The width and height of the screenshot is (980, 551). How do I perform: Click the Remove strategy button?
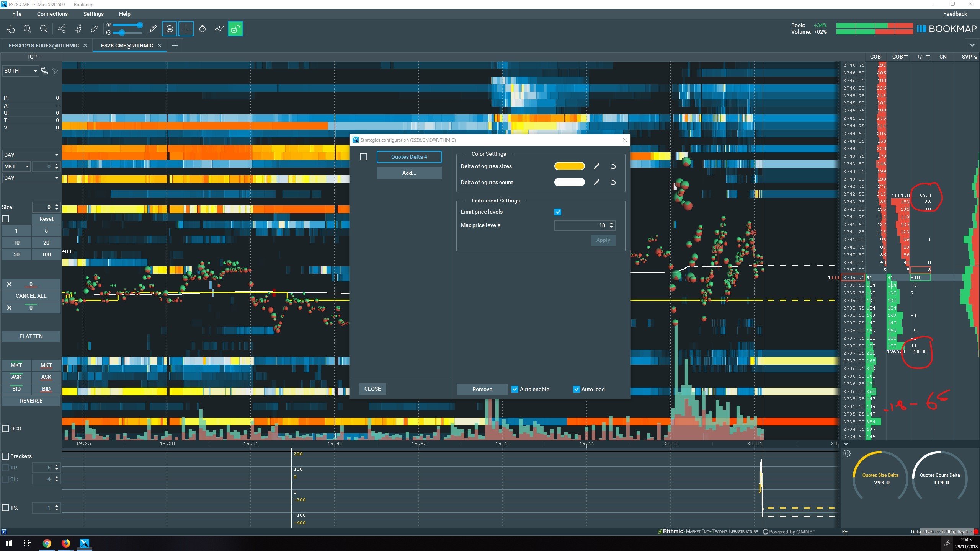(482, 389)
